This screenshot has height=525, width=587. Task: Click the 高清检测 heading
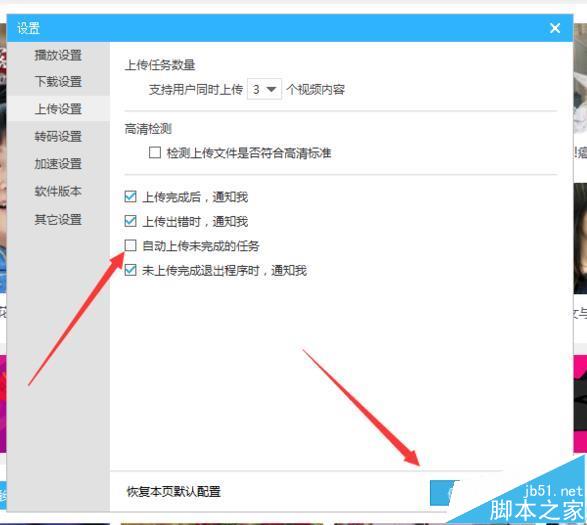pyautogui.click(x=148, y=129)
